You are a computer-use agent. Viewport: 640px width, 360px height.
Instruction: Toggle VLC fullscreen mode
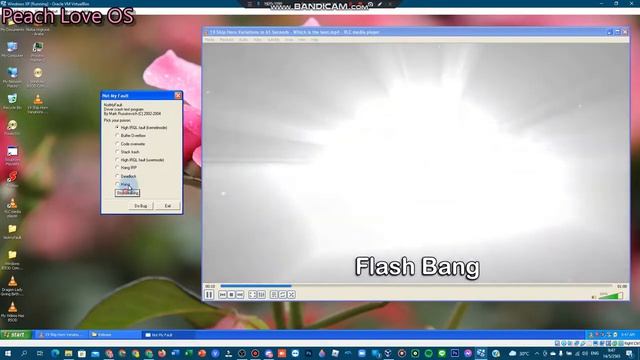click(x=252, y=295)
